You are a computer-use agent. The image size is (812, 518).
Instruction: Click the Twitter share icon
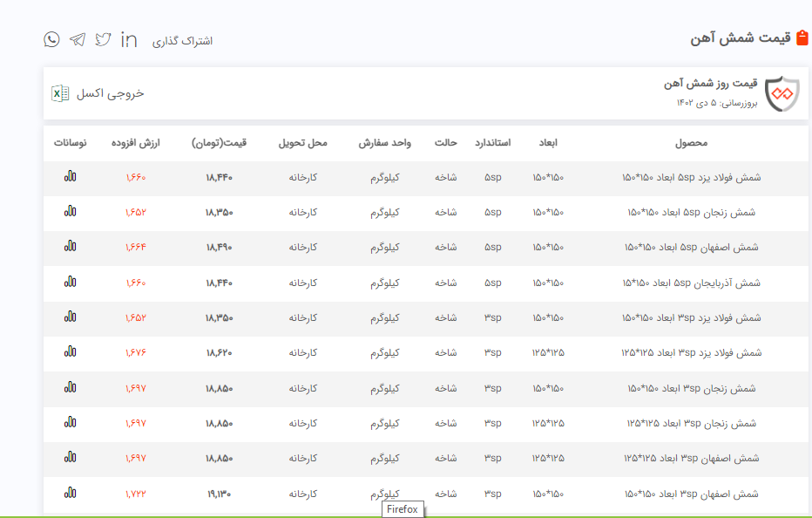[x=103, y=39]
